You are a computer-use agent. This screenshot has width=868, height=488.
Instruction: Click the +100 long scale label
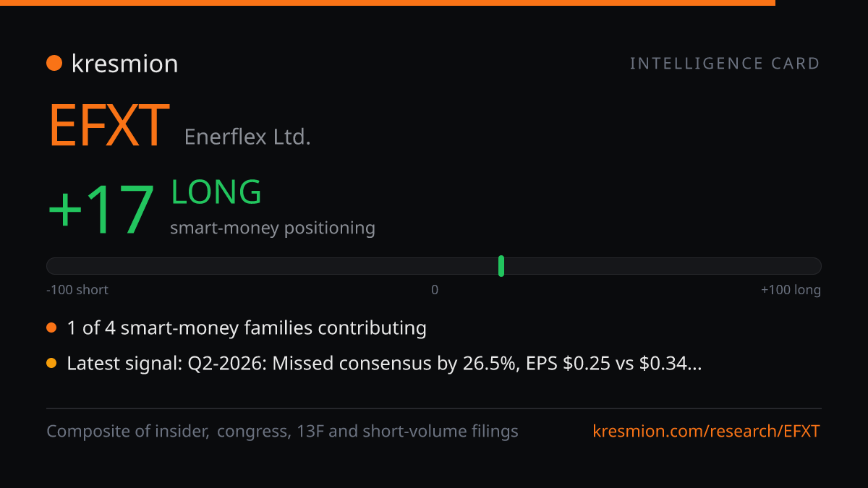(791, 290)
